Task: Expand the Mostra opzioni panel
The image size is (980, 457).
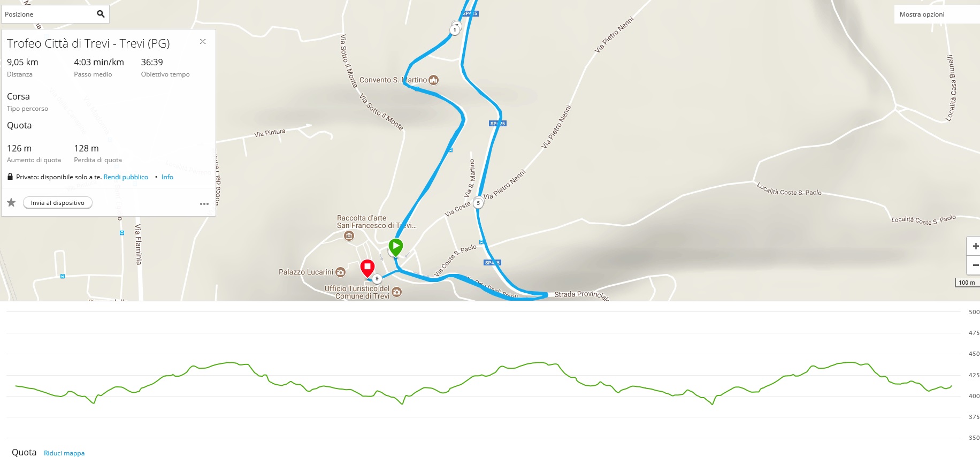Action: pos(937,14)
